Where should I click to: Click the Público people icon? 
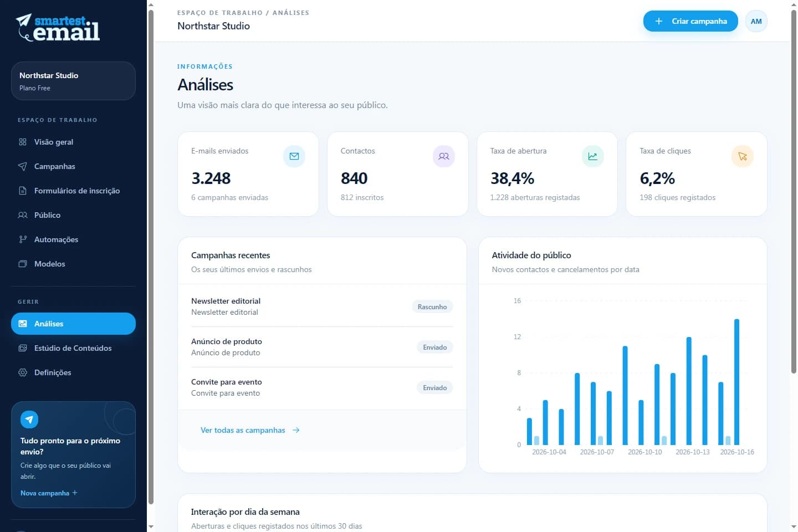coord(23,215)
